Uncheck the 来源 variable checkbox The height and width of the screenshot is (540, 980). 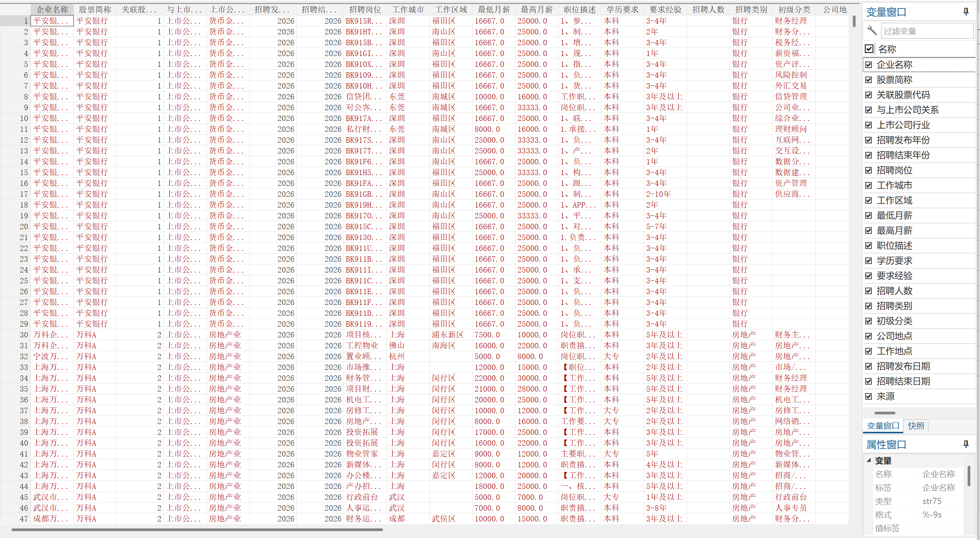869,397
